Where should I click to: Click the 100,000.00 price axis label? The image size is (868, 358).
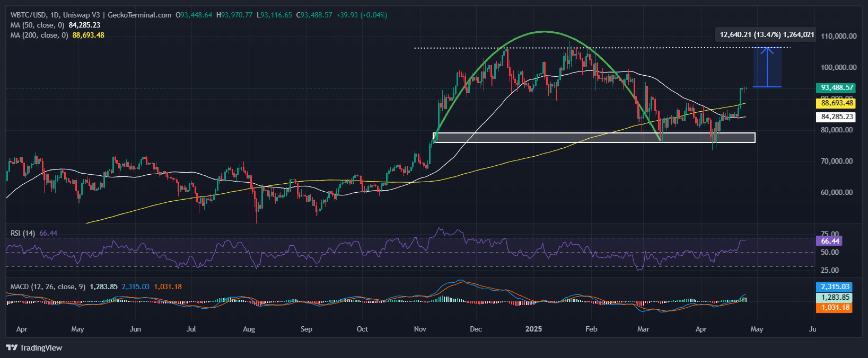(838, 67)
